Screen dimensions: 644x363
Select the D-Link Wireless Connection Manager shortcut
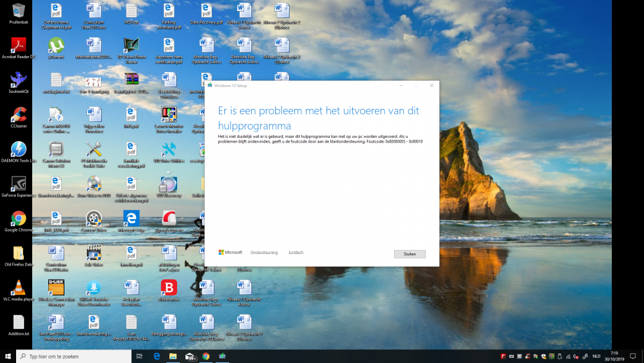(56, 293)
